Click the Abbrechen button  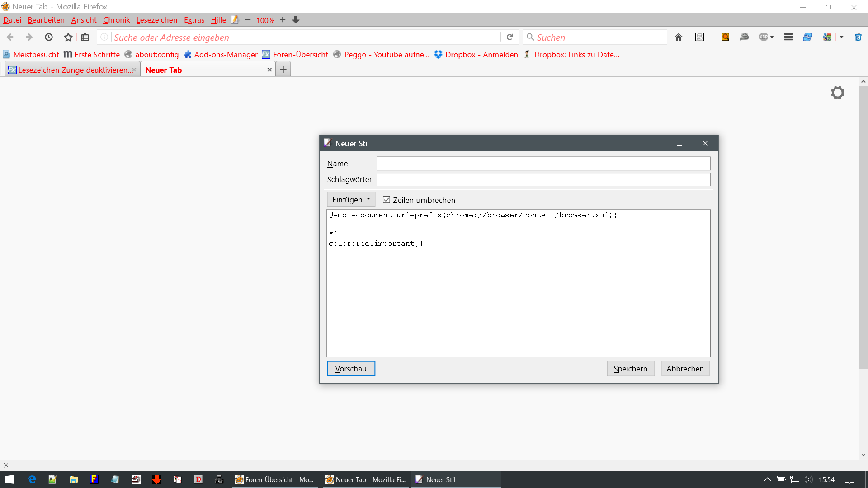(685, 369)
